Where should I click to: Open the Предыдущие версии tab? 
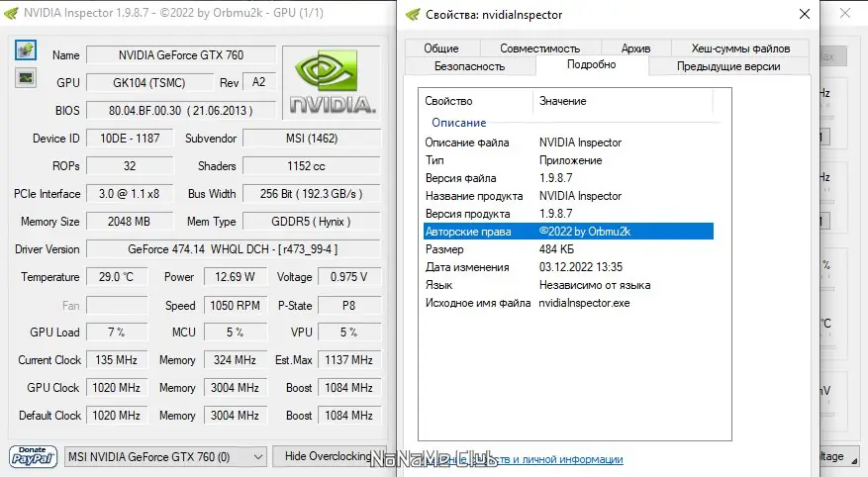pyautogui.click(x=727, y=66)
